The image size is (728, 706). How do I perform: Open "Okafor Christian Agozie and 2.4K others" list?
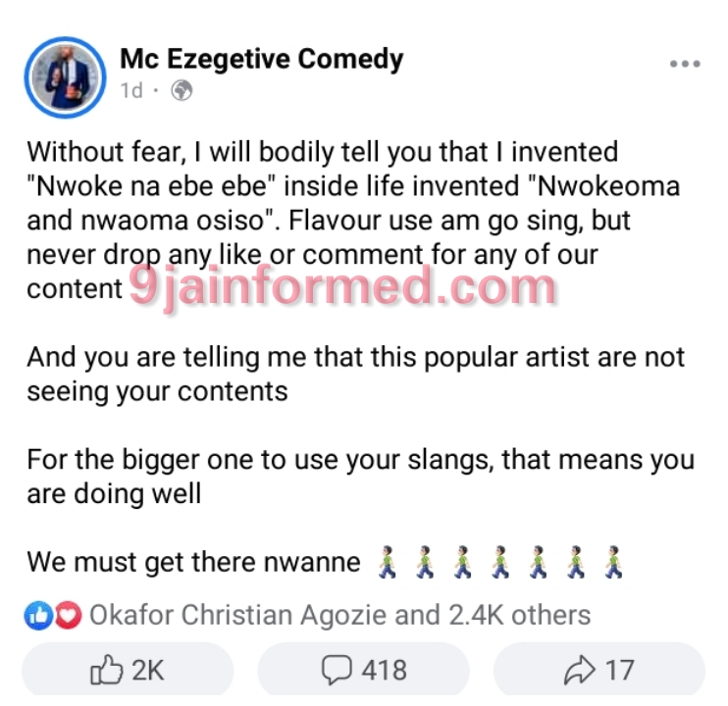(x=339, y=616)
